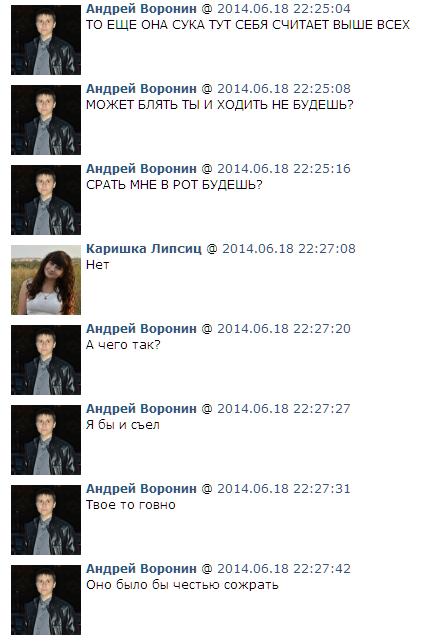
Task: Click the message text 'А чего так?'
Action: tap(123, 345)
